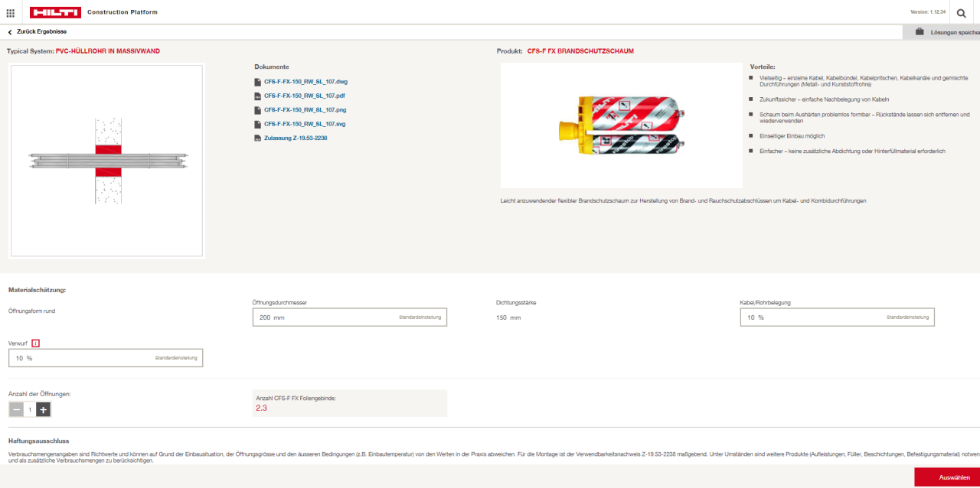Image resolution: width=980 pixels, height=488 pixels.
Task: Click the file icon for the PDF document
Action: pyautogui.click(x=258, y=96)
